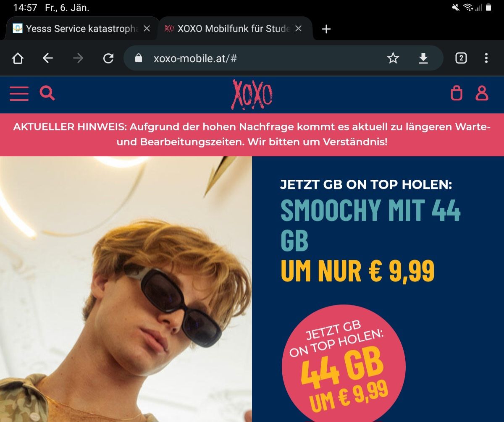Tap the hero photo of man in sunglasses
This screenshot has width=504, height=422.
pos(126,289)
